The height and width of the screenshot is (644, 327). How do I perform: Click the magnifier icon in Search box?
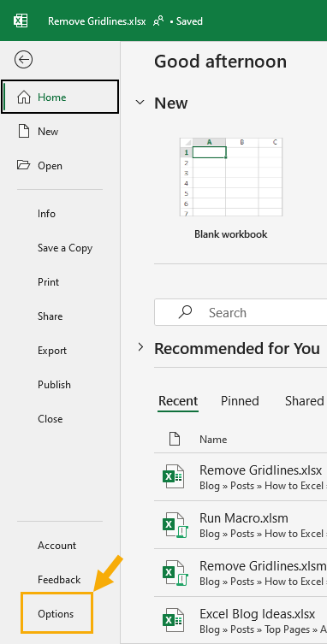tap(185, 312)
